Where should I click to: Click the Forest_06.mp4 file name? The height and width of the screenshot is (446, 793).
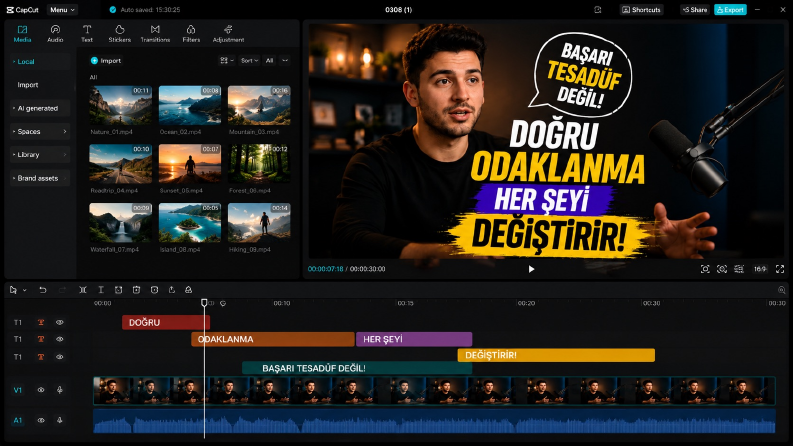[249, 191]
